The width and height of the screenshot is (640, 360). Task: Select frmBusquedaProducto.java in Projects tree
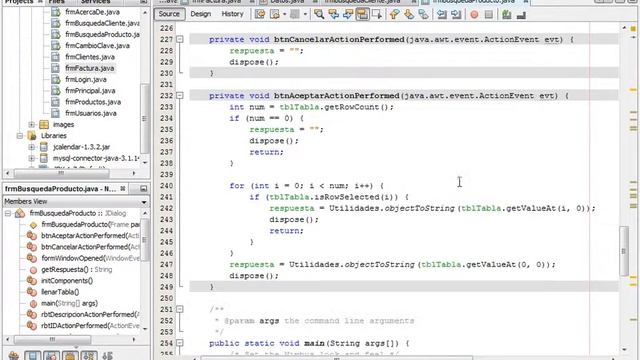(102, 34)
